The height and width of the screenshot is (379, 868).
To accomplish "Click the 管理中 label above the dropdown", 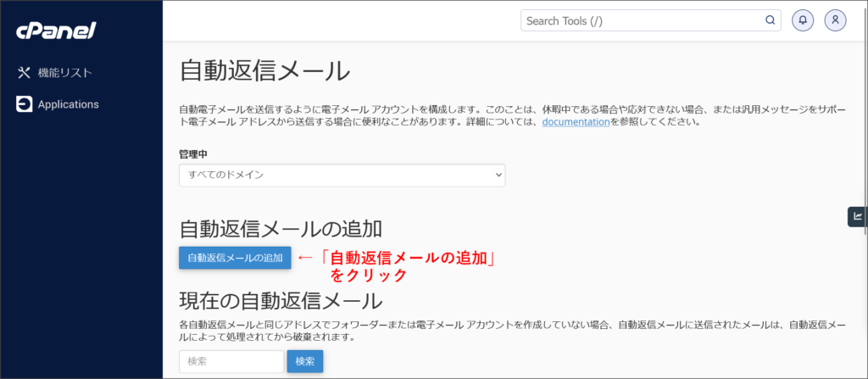I will pos(193,154).
